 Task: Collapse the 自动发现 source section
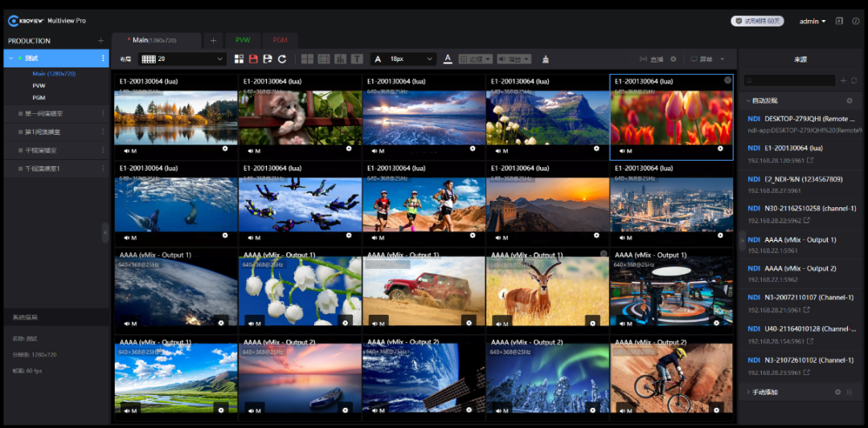click(x=749, y=100)
